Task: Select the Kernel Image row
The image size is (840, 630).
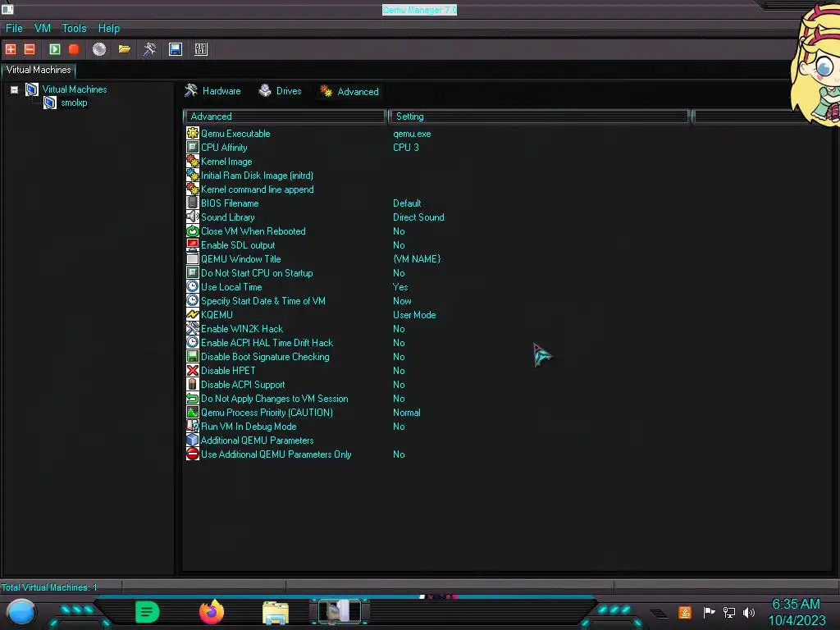Action: (x=226, y=162)
